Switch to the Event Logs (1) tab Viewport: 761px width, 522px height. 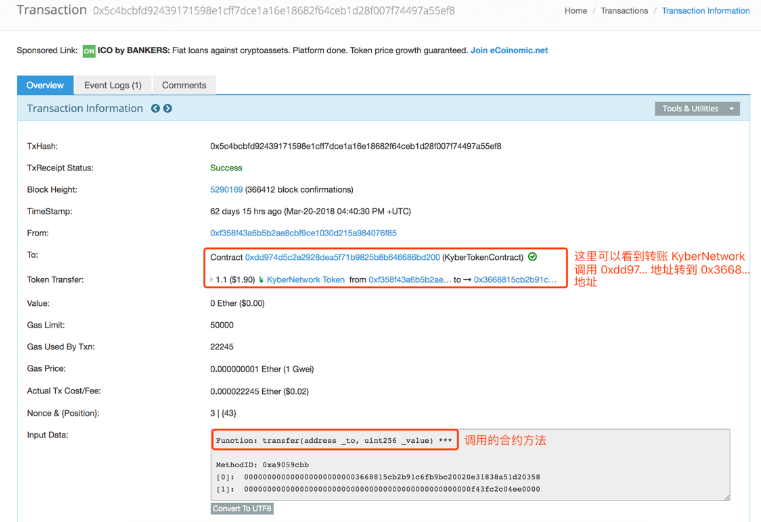[x=112, y=86]
